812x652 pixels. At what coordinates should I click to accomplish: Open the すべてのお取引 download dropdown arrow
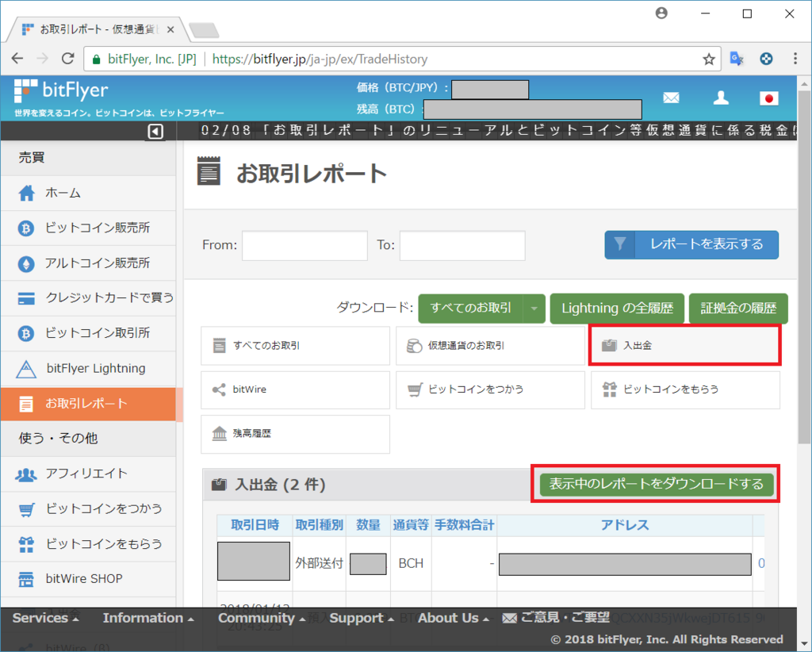535,309
